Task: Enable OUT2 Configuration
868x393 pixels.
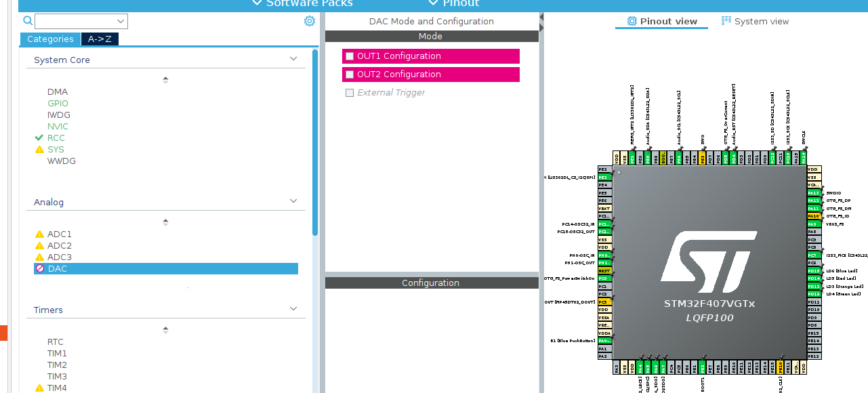Action: pos(350,74)
